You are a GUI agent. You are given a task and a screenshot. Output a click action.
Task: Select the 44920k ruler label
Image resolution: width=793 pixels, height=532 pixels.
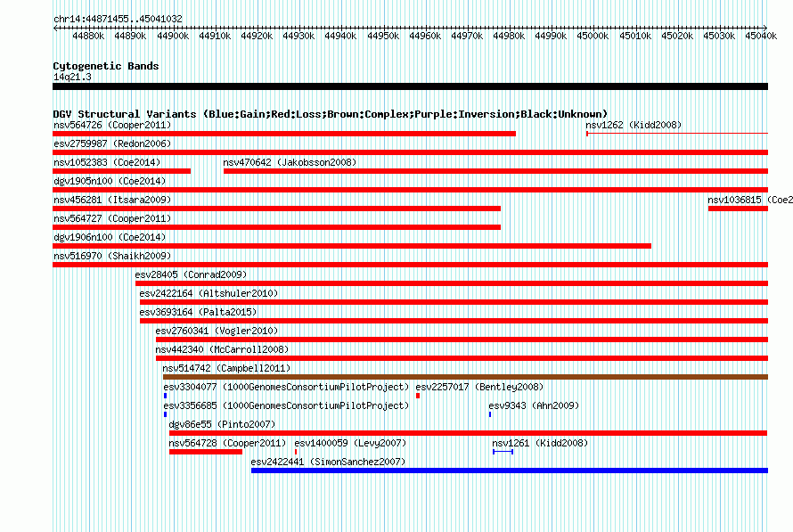257,36
